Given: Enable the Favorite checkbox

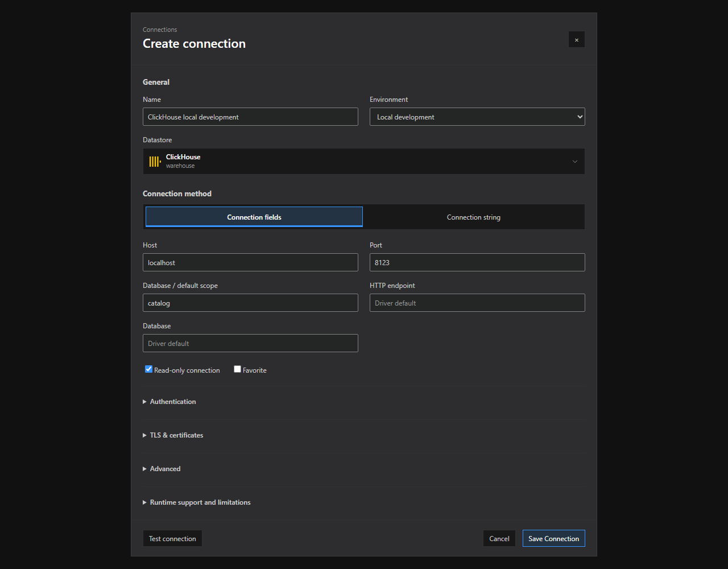Looking at the screenshot, I should [x=238, y=369].
